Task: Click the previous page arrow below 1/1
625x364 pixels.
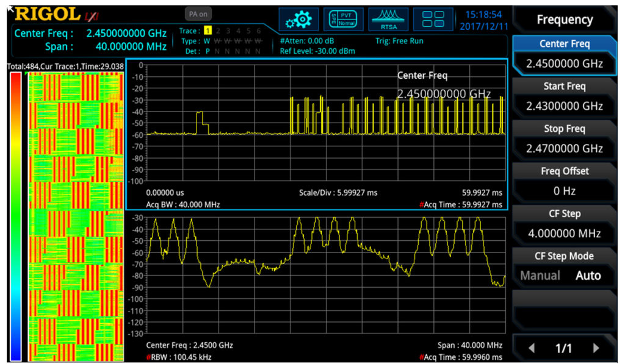Action: pyautogui.click(x=533, y=348)
